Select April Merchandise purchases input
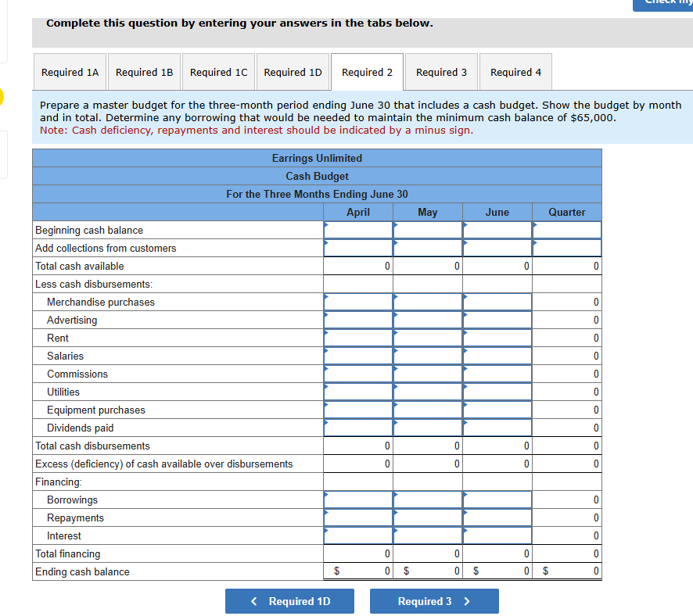Screen dimensions: 693x616 click(358, 302)
